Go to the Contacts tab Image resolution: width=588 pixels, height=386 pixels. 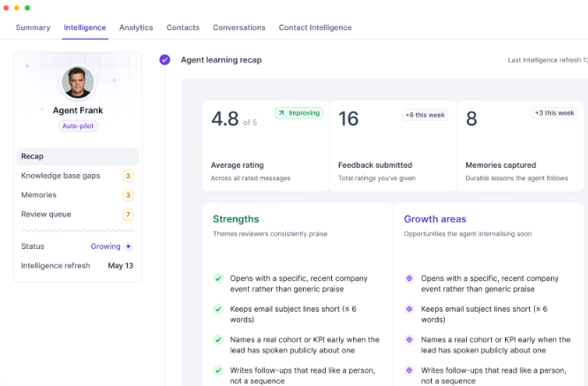[183, 27]
